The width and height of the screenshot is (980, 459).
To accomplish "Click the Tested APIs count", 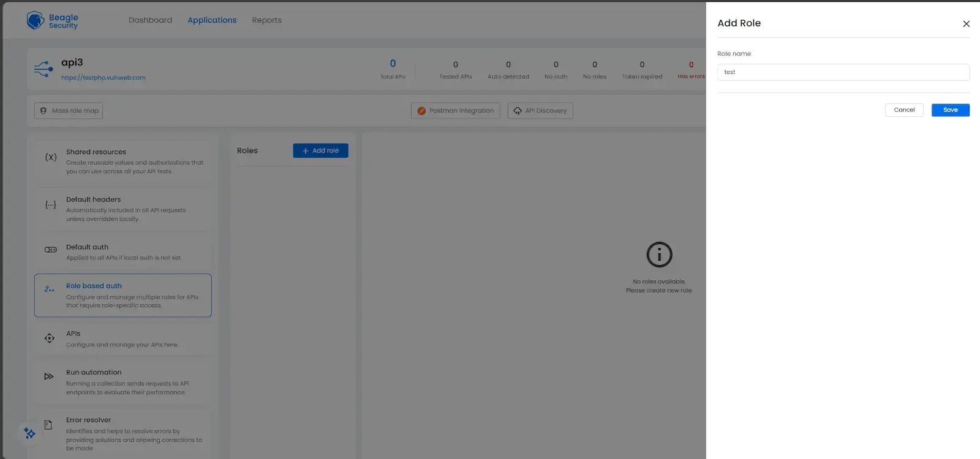I will coord(455,64).
